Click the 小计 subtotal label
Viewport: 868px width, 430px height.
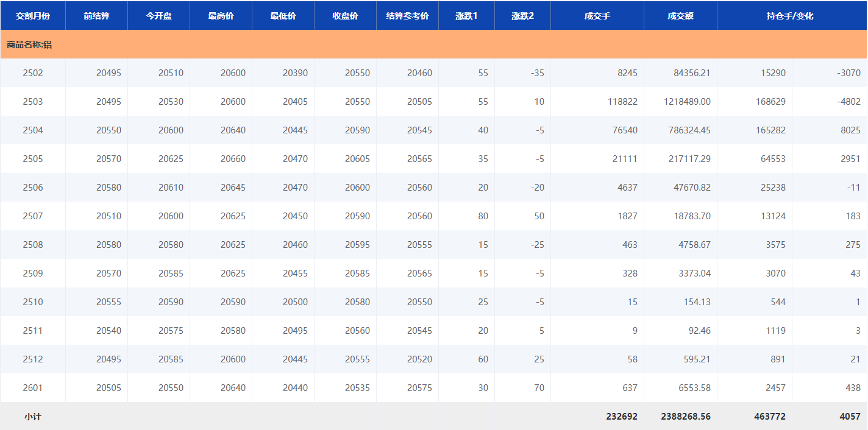33,417
